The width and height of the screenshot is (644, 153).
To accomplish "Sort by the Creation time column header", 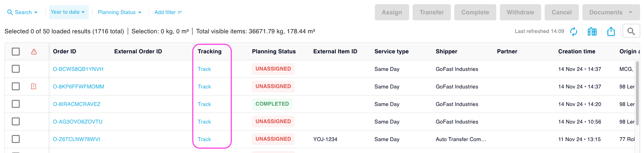I will pos(576,51).
